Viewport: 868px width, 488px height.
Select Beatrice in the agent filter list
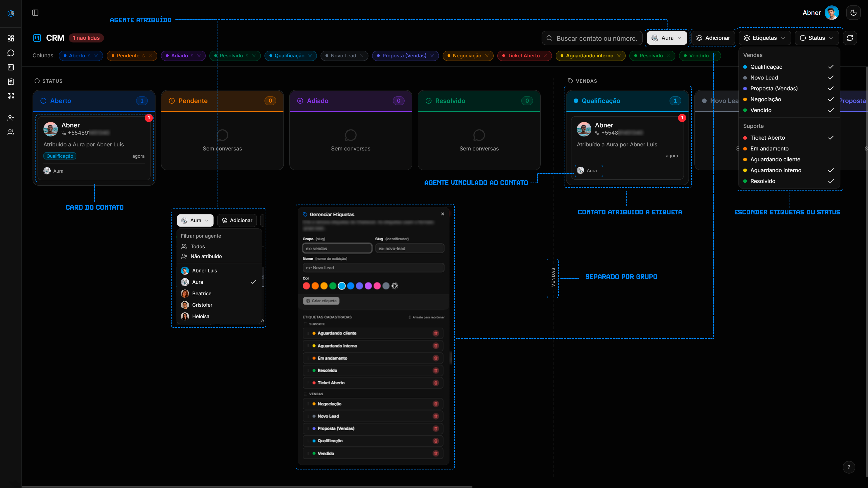pyautogui.click(x=201, y=294)
